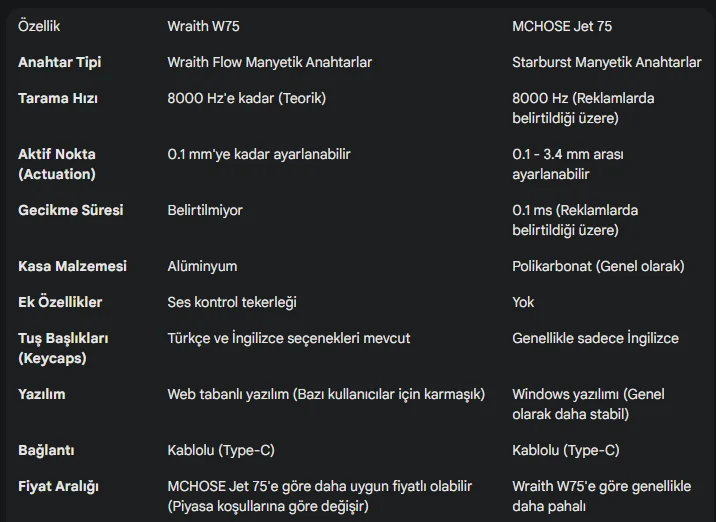Click the Wraith W75 column header
716x522 pixels.
click(202, 26)
